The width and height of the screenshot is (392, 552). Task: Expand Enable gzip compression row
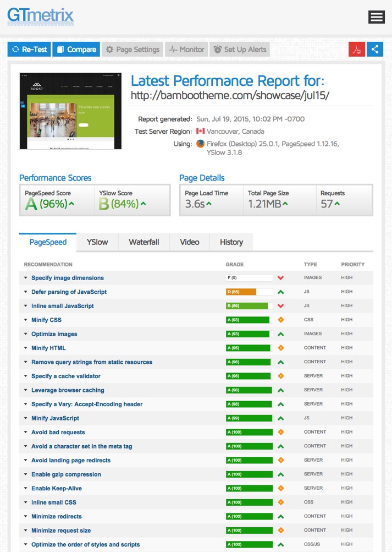pos(66,474)
